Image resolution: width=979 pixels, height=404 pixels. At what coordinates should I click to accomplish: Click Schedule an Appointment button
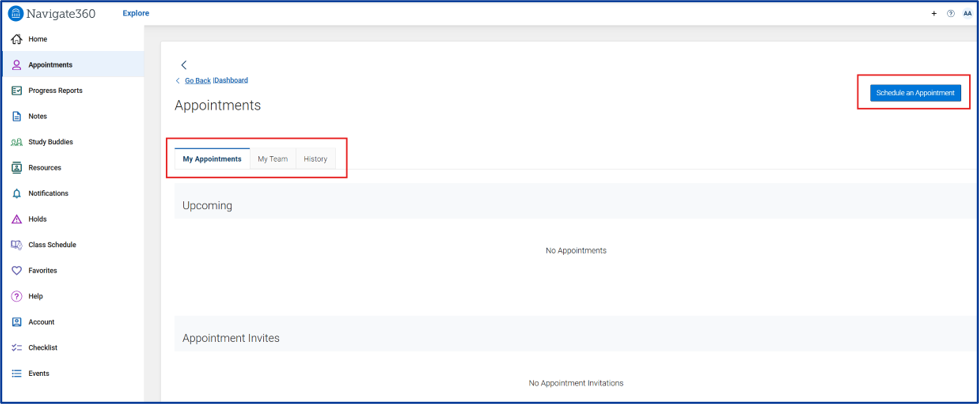(x=915, y=92)
